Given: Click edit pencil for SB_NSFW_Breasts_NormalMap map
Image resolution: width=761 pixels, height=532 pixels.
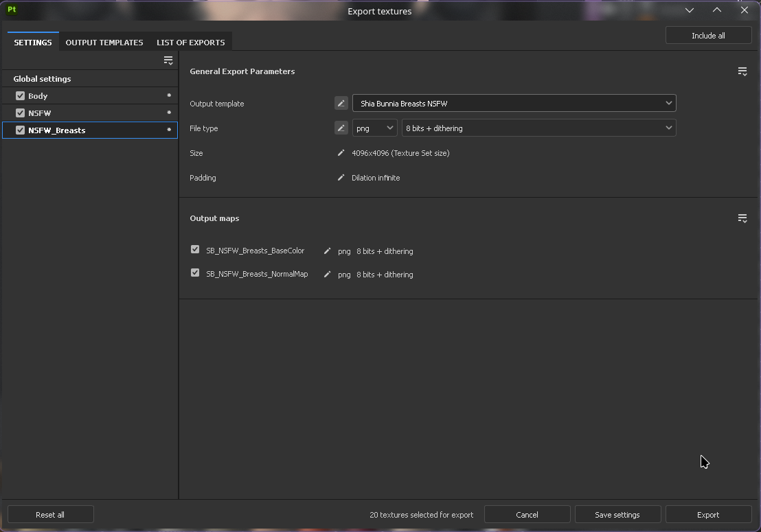Looking at the screenshot, I should pyautogui.click(x=327, y=275).
